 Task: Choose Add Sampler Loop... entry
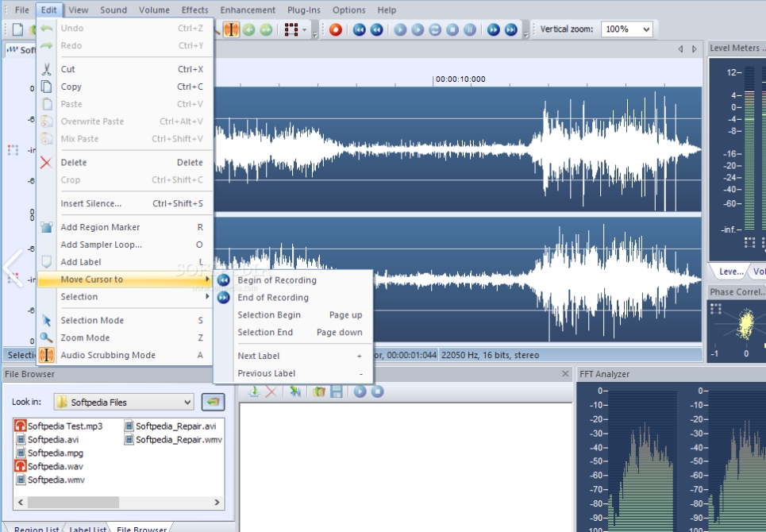click(x=125, y=245)
